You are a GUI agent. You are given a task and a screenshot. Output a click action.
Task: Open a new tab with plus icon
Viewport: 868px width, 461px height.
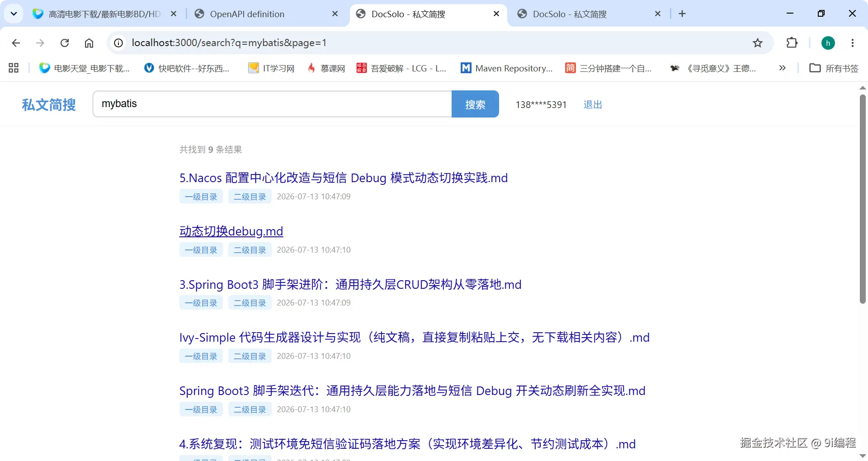pyautogui.click(x=682, y=14)
